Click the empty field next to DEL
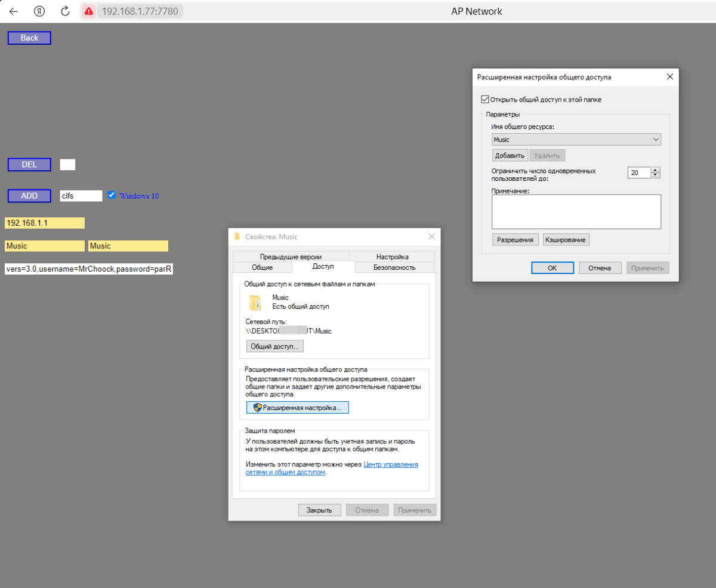This screenshot has width=716, height=588. click(x=67, y=165)
